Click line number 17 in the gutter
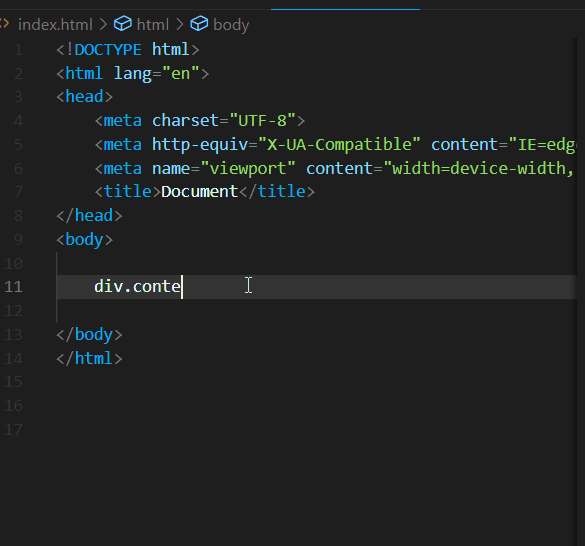Image resolution: width=585 pixels, height=546 pixels. (13, 430)
